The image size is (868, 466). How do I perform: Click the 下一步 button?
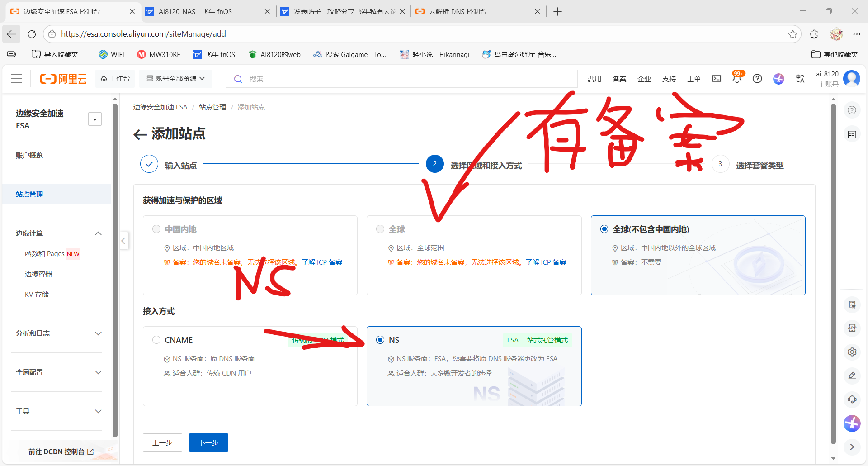point(208,442)
